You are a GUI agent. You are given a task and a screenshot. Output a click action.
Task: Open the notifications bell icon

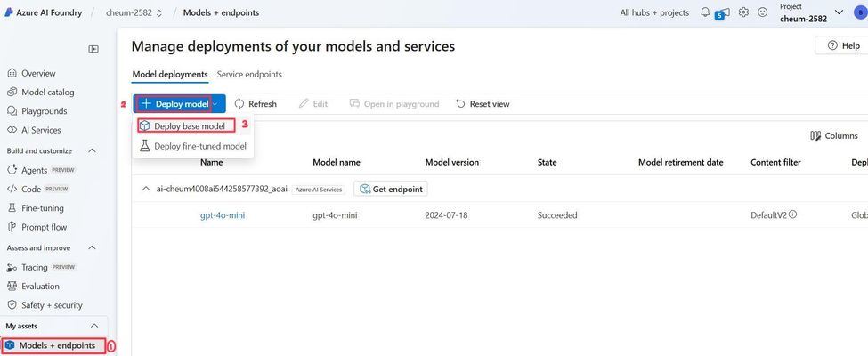pos(705,12)
